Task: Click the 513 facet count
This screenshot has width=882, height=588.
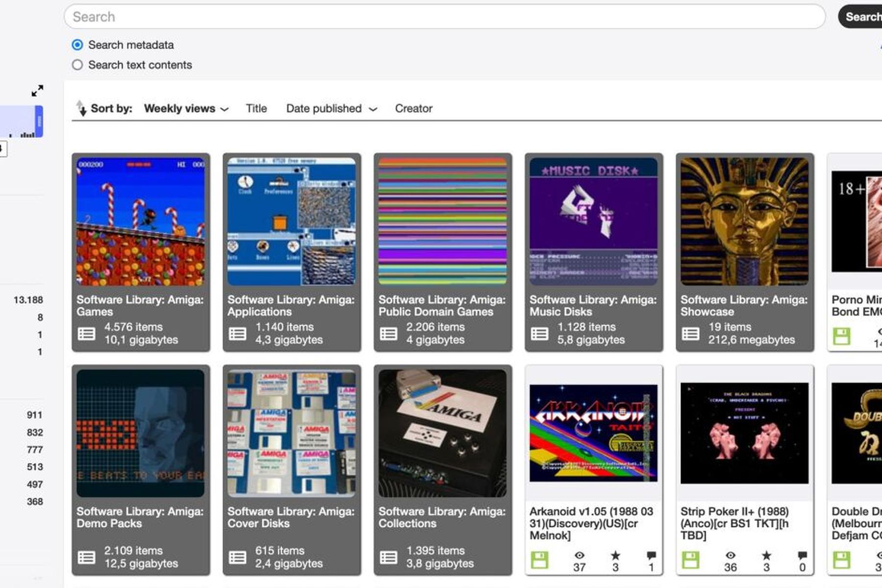Action: coord(35,467)
